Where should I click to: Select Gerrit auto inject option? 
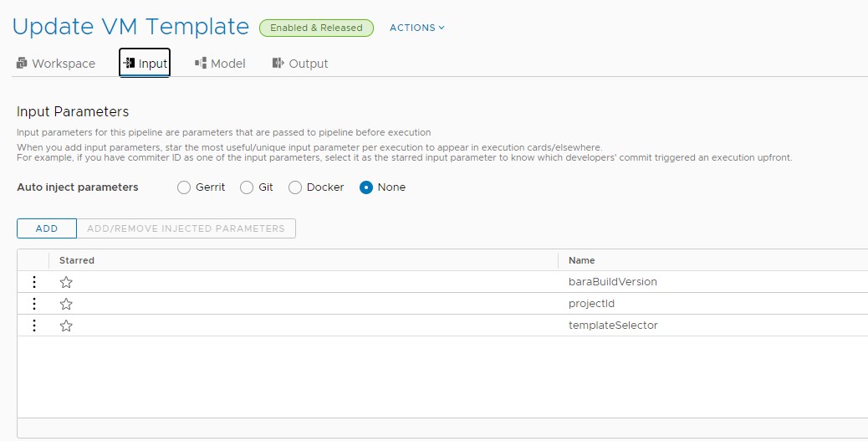pos(184,187)
